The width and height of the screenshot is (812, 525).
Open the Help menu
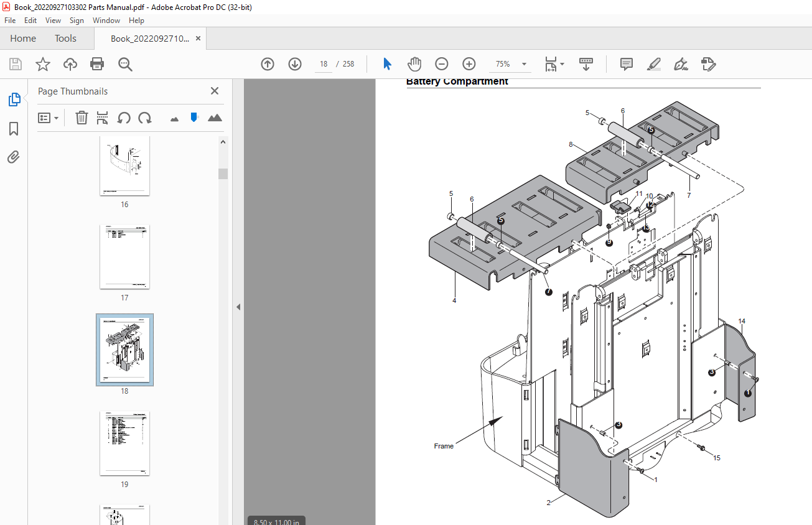pos(136,21)
